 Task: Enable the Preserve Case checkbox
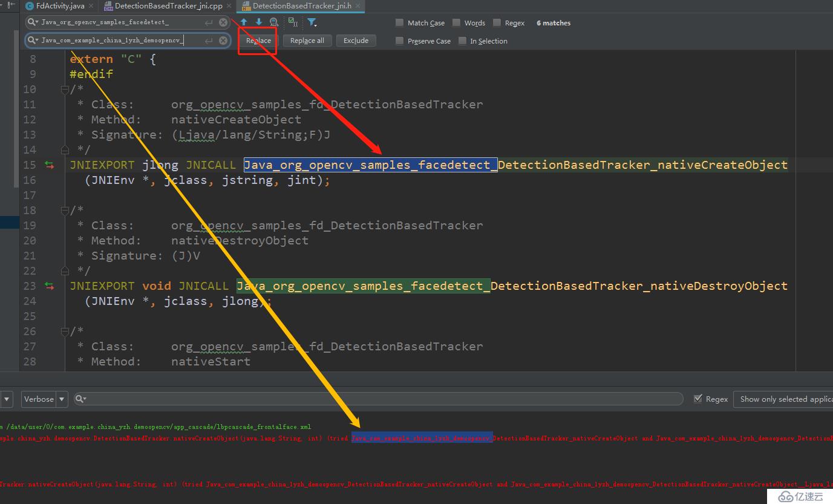(x=399, y=41)
